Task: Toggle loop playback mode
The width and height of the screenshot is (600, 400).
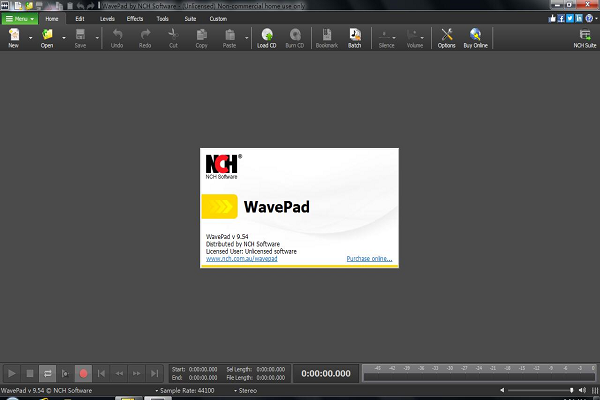Action: tap(49, 373)
